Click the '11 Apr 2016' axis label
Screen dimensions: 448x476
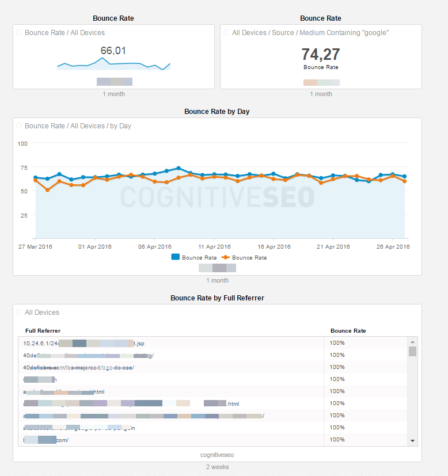pos(214,246)
